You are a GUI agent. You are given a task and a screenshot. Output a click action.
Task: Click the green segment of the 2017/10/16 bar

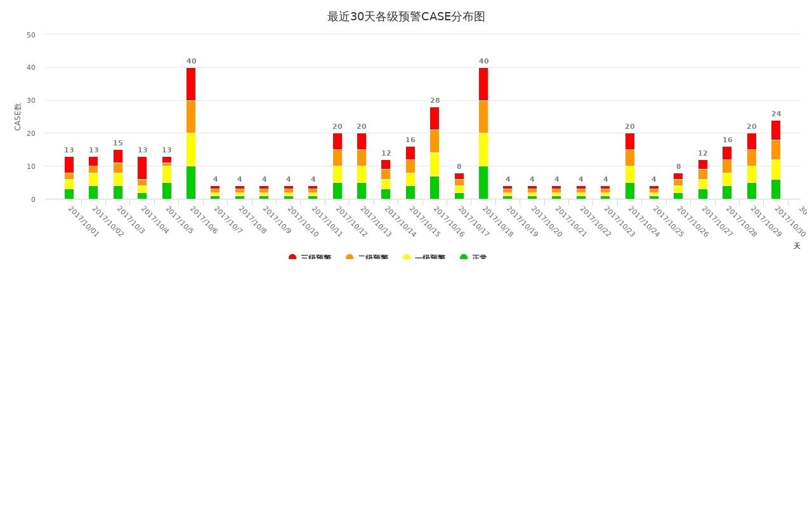(435, 188)
